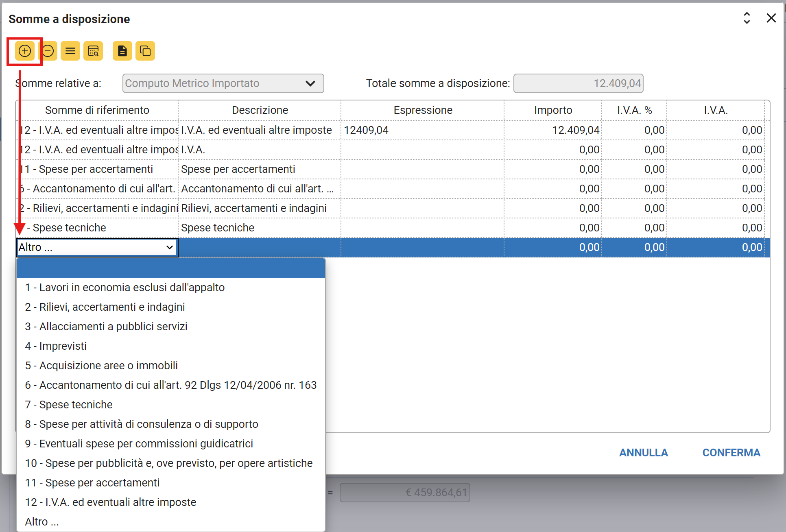Pick '12 - I.V.A. ed eventuali altre imposte' option

[111, 502]
